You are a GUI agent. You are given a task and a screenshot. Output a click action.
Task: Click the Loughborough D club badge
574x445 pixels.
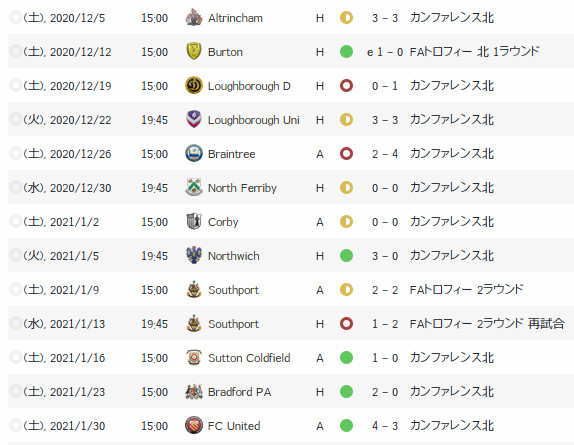coord(194,86)
